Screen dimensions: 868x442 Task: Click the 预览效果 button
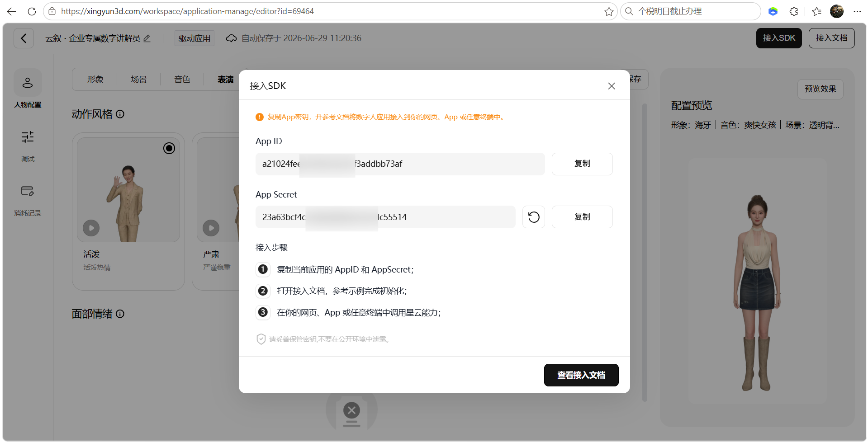pos(820,89)
